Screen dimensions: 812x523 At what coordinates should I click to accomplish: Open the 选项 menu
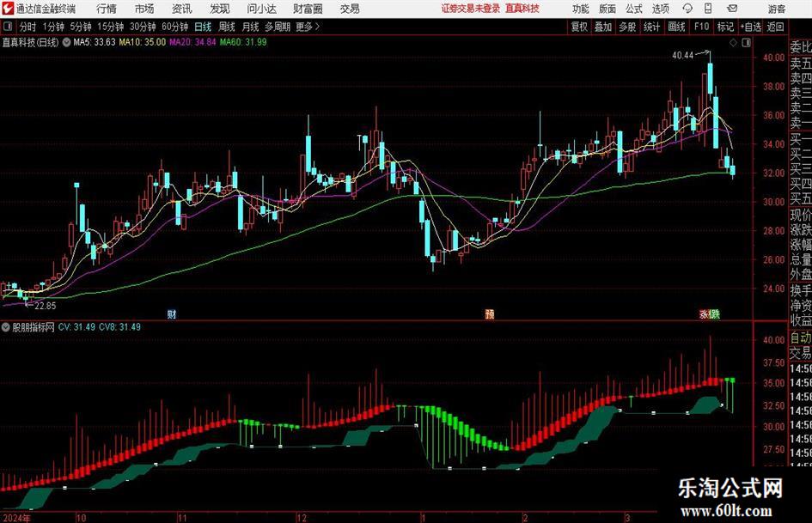click(660, 9)
